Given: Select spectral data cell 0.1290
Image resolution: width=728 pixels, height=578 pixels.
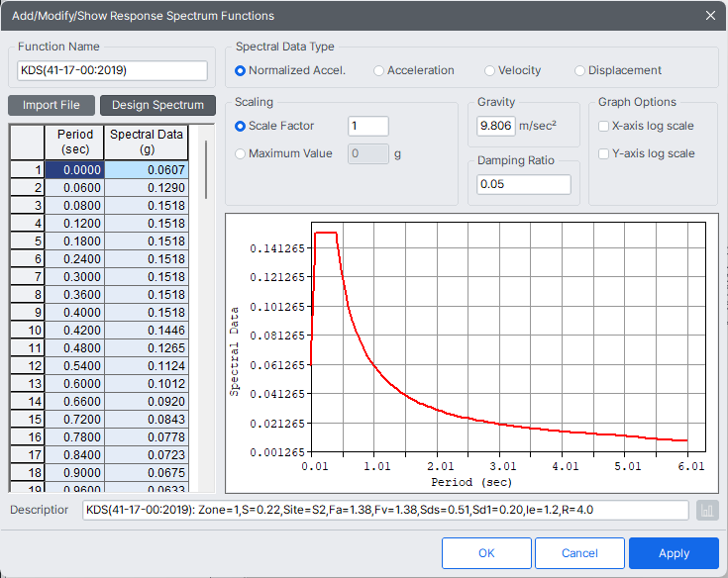Looking at the screenshot, I should pyautogui.click(x=147, y=188).
